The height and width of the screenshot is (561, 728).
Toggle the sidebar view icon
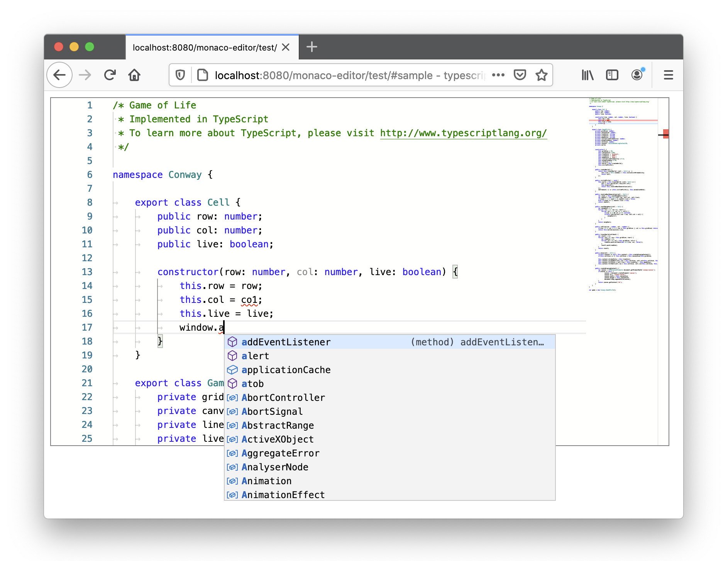(x=612, y=75)
